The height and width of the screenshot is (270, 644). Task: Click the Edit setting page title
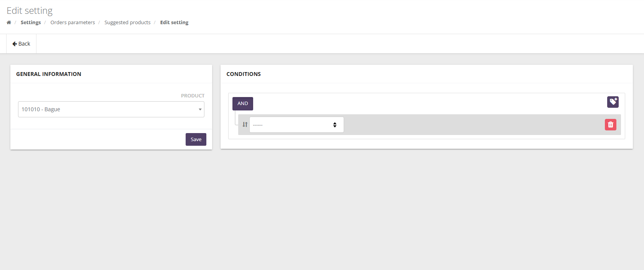click(x=30, y=11)
